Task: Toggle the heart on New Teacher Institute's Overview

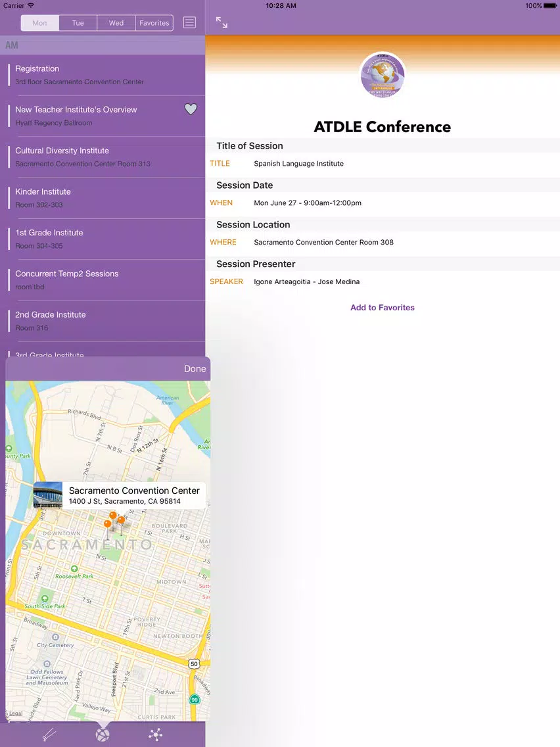Action: click(x=191, y=109)
